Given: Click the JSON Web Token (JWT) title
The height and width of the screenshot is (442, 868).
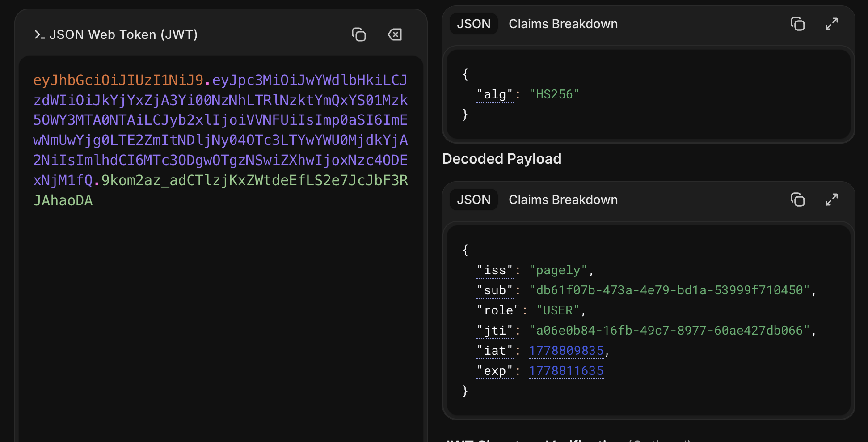Looking at the screenshot, I should pos(123,34).
